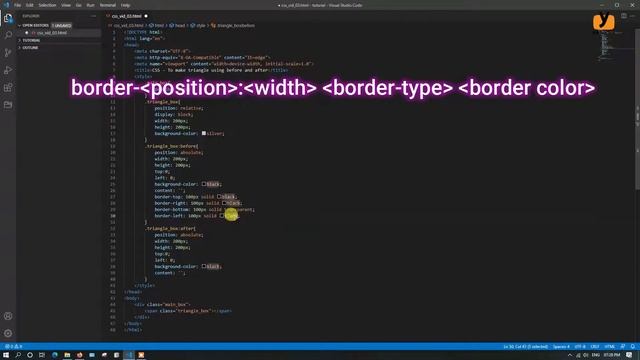Click the file name breadcrumb segment
This screenshot has height=360, width=640.
point(125,25)
